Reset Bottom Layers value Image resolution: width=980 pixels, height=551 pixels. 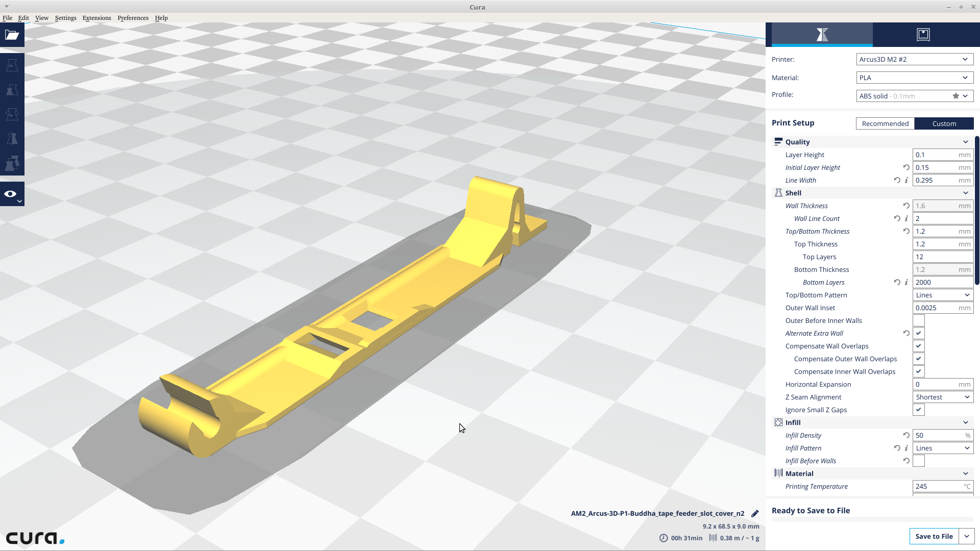pyautogui.click(x=897, y=282)
